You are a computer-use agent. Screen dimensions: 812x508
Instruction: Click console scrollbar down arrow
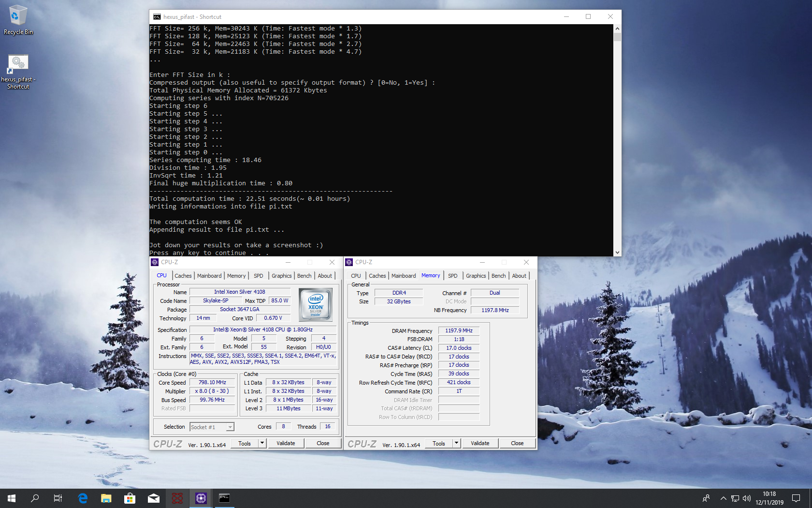[x=617, y=252]
